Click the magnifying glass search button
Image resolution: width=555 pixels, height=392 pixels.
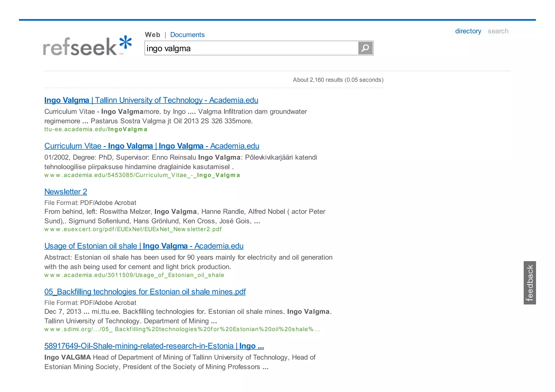(365, 48)
